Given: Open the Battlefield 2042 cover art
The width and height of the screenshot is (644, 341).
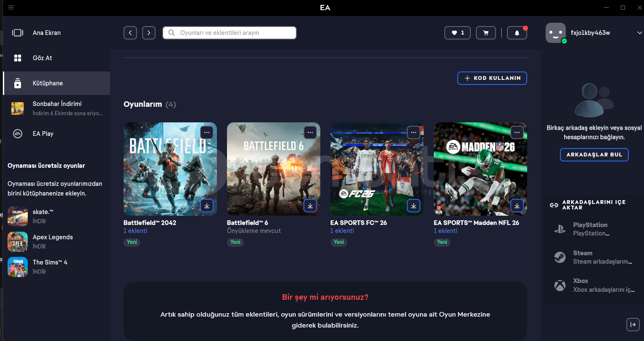Looking at the screenshot, I should click(170, 169).
